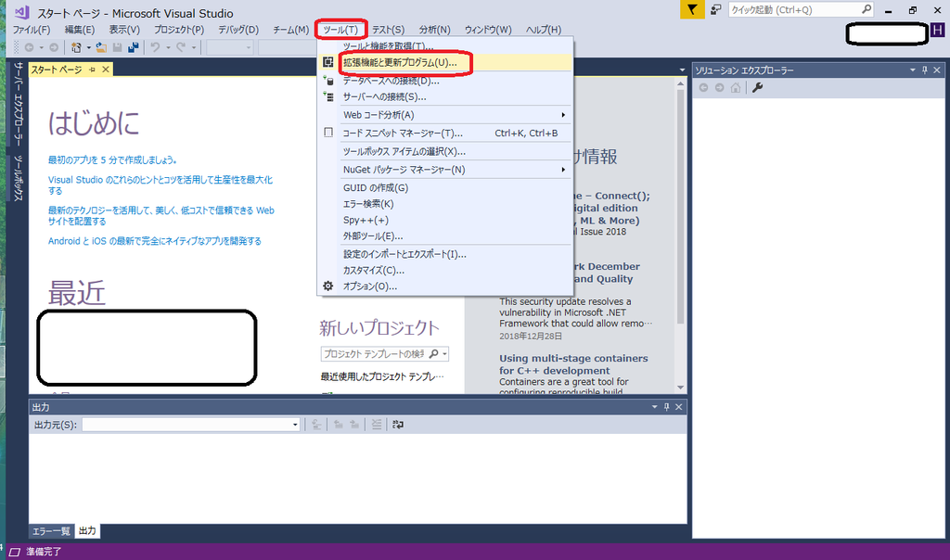Click the yellow notification filter flag icon

click(x=692, y=9)
